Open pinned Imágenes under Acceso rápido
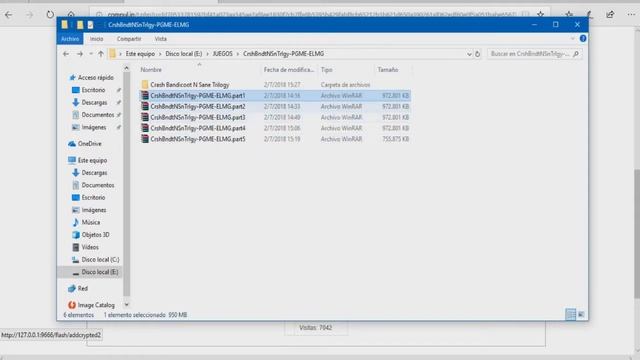640x360 pixels. pyautogui.click(x=93, y=127)
